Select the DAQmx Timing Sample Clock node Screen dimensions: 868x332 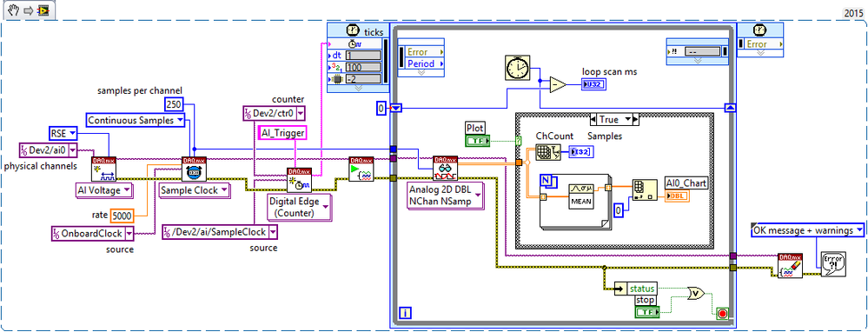pyautogui.click(x=193, y=169)
